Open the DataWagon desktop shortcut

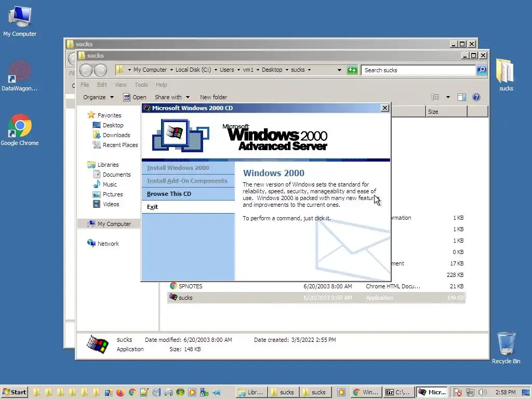19,76
